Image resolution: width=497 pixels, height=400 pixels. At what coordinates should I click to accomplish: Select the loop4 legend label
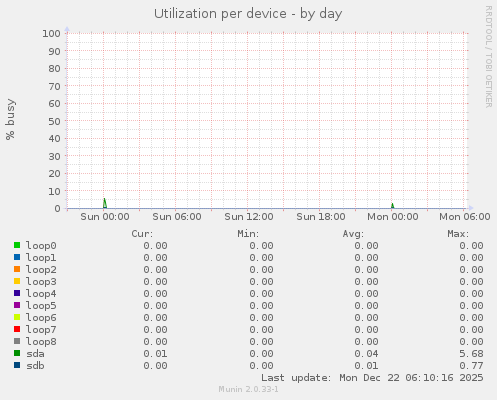[x=41, y=294]
